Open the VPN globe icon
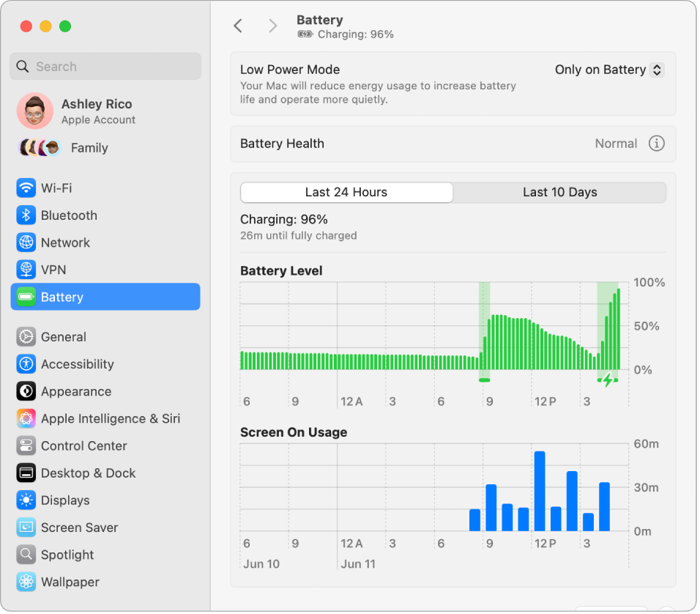Screen dimensions: 700x614 tap(26, 270)
